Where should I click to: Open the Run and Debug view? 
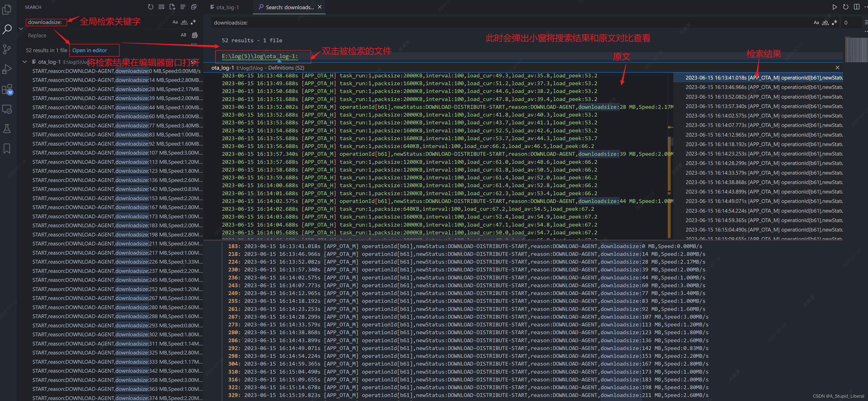7,69
